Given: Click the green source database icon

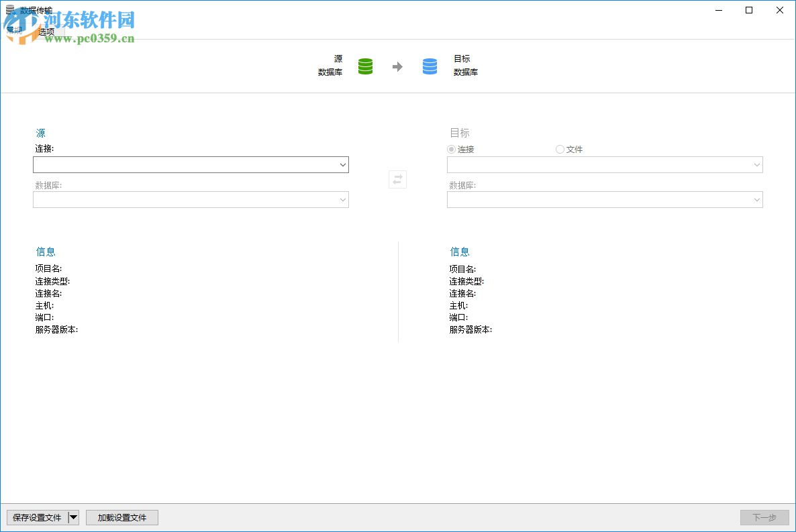Looking at the screenshot, I should click(x=365, y=66).
